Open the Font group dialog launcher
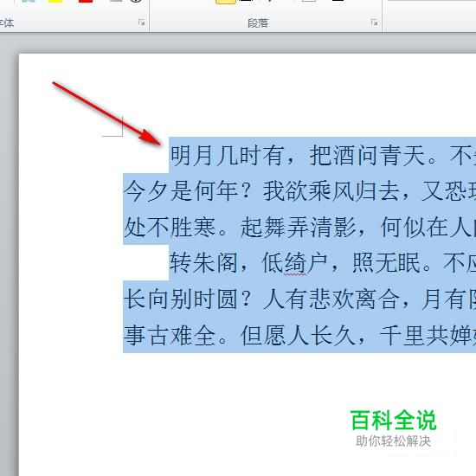The height and width of the screenshot is (476, 476). coord(141,23)
